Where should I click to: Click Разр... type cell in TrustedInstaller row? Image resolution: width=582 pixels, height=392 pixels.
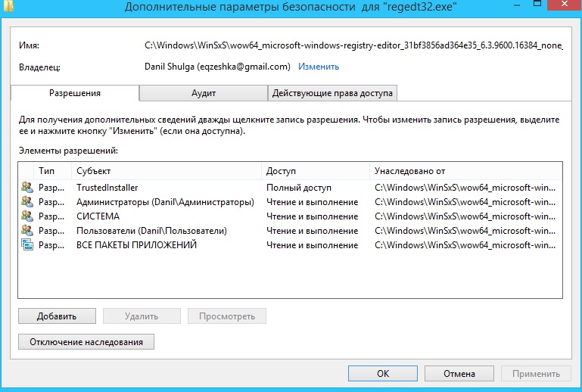(51, 188)
